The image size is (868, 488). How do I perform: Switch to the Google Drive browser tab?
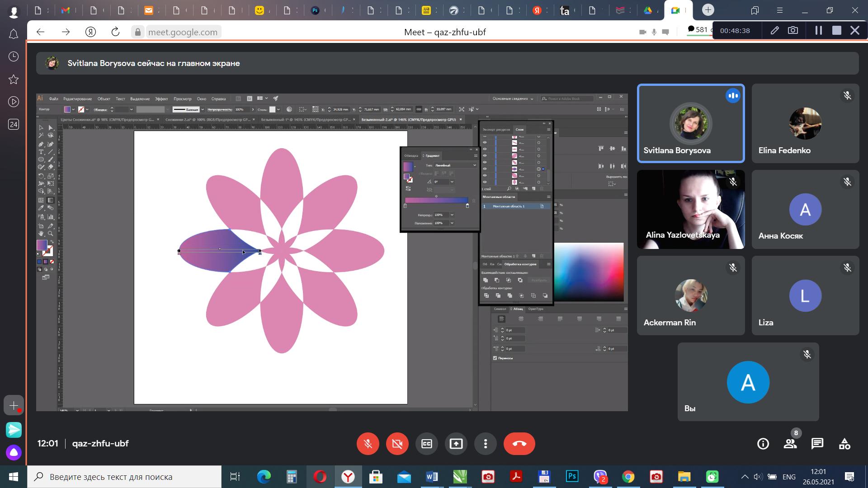point(648,10)
